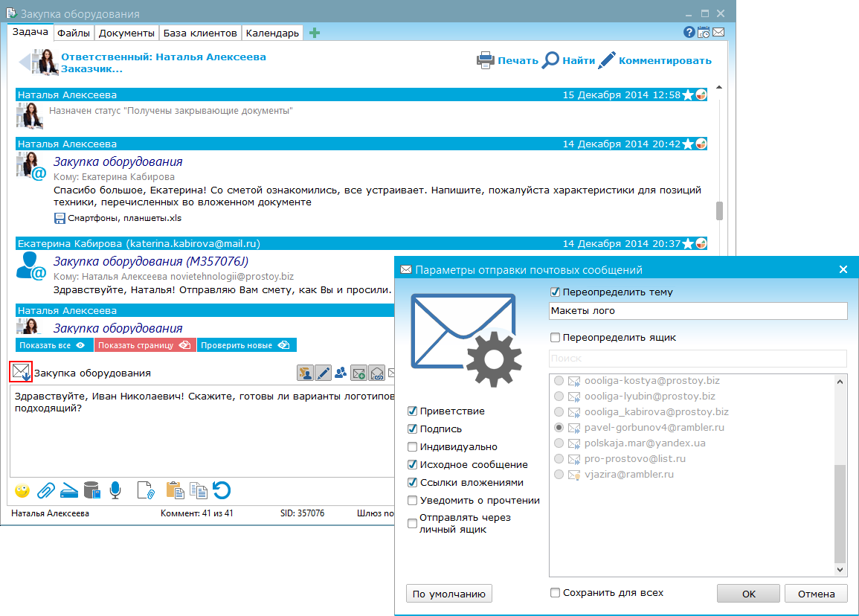
Task: Tick the "Уведомить о прочтении" checkbox
Action: coord(412,501)
